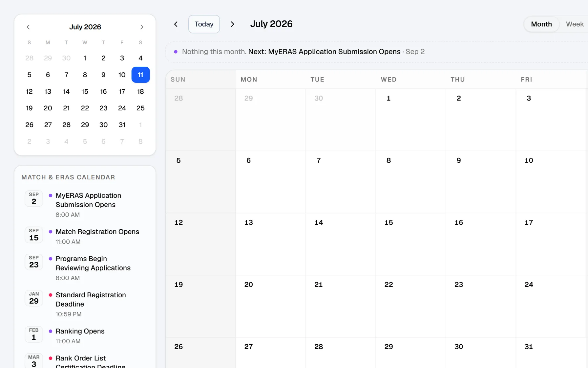Select July 27 cell in main calendar
The image size is (588, 368).
click(271, 353)
